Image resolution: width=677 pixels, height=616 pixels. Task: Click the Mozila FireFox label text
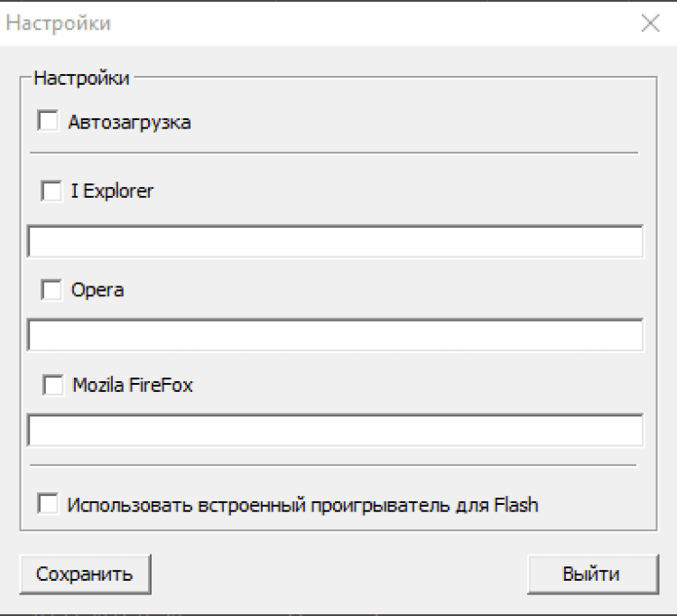[x=133, y=386]
